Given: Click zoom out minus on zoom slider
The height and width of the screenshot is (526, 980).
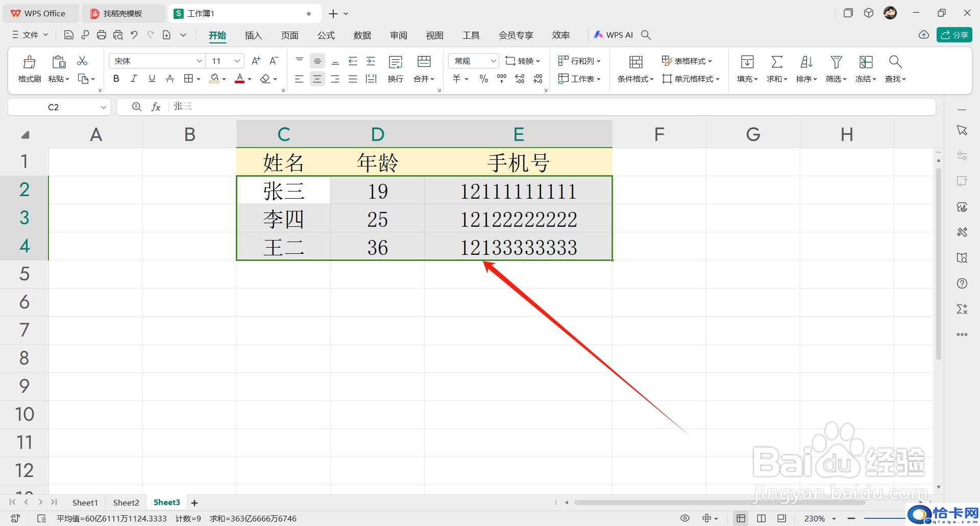Looking at the screenshot, I should 851,518.
